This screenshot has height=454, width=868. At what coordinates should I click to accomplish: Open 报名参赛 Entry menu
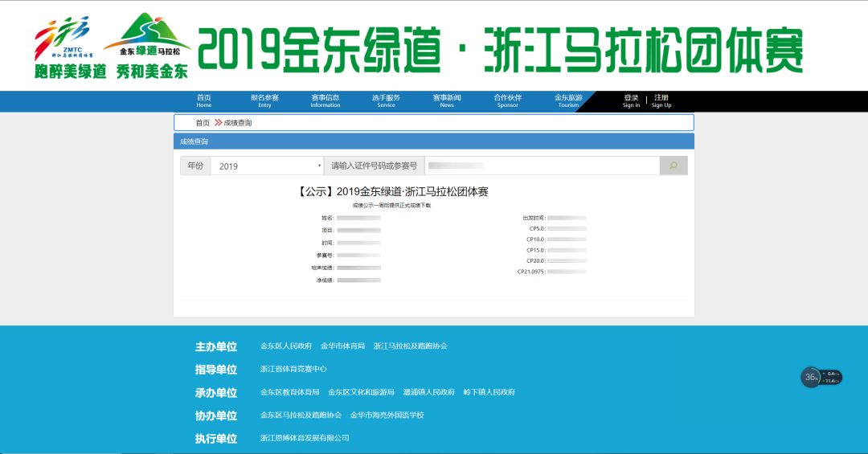(264, 100)
